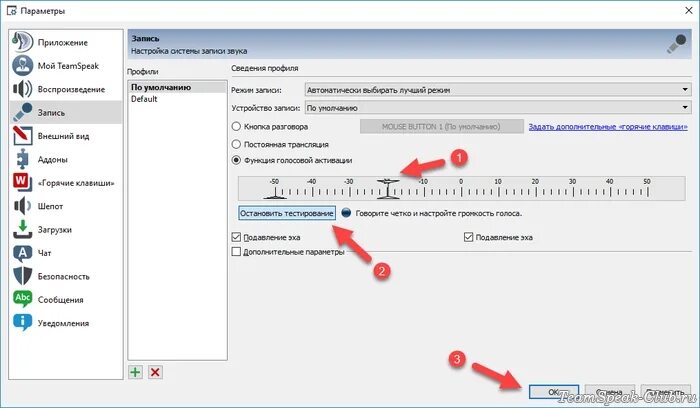
Task: Click the Отмена button
Action: (609, 392)
